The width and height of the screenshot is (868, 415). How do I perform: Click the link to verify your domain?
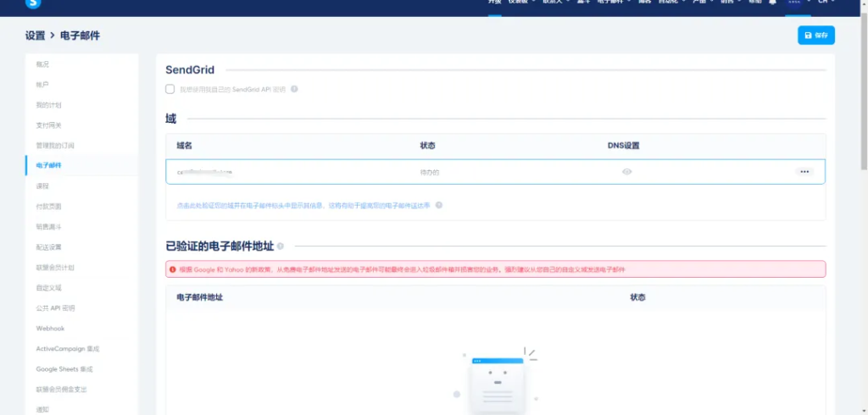[303, 205]
